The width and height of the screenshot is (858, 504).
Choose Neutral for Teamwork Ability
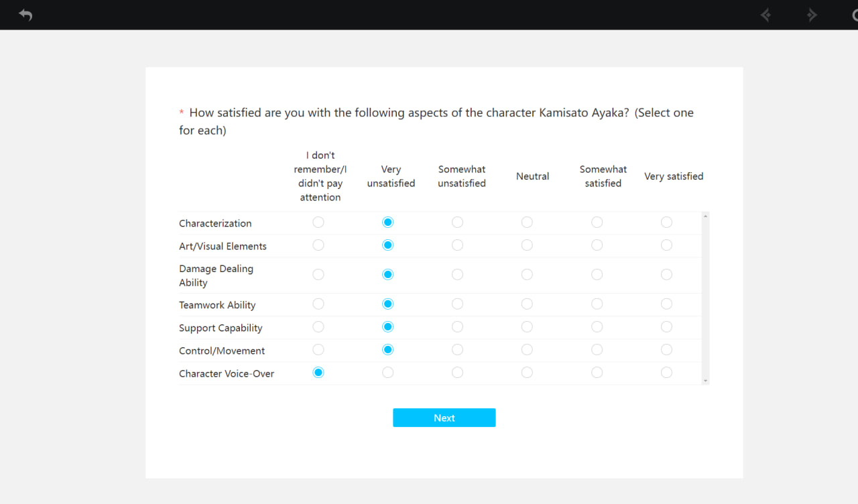click(x=527, y=304)
